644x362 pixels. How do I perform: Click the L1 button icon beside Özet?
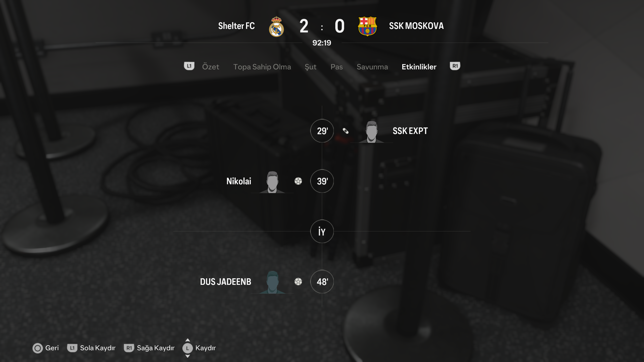(189, 66)
